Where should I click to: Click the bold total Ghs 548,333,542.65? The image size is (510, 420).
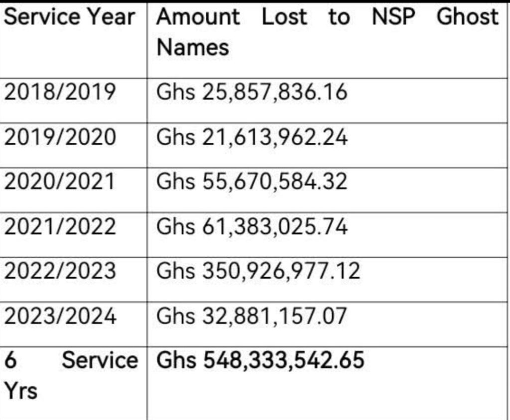point(260,360)
